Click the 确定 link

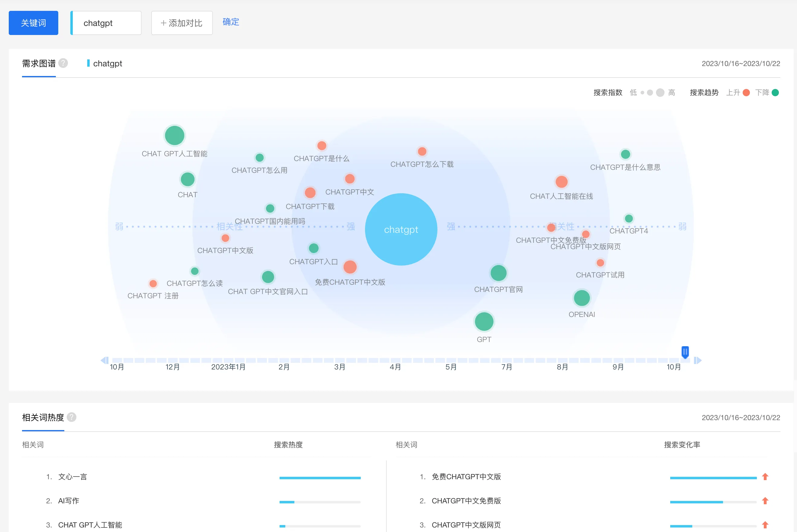[x=231, y=22]
